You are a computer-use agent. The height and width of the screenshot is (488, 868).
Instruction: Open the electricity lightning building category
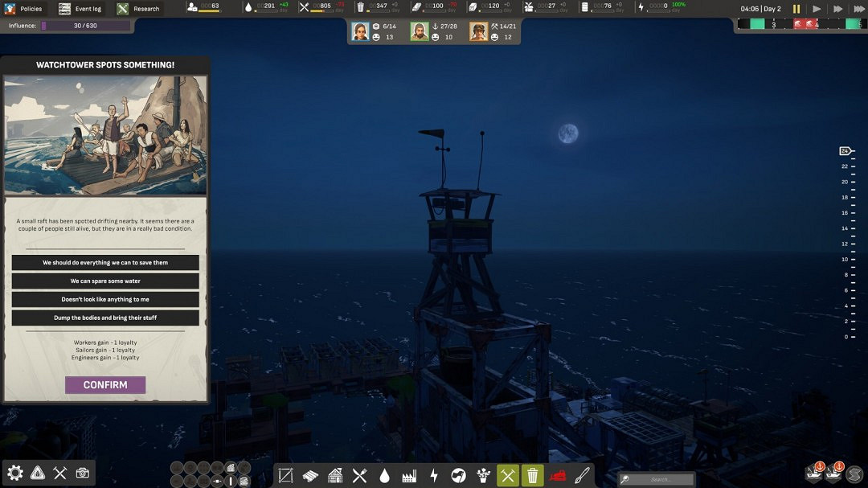click(x=434, y=475)
